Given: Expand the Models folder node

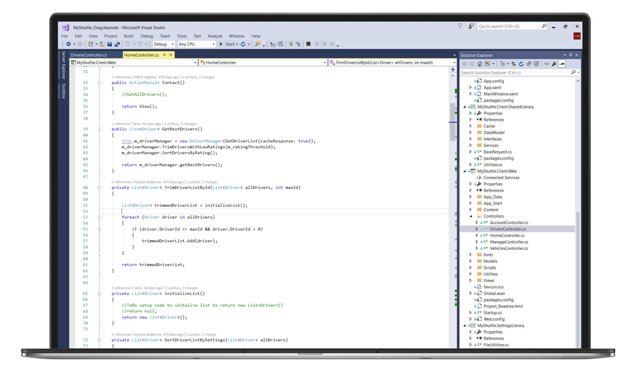Looking at the screenshot, I should (x=471, y=261).
